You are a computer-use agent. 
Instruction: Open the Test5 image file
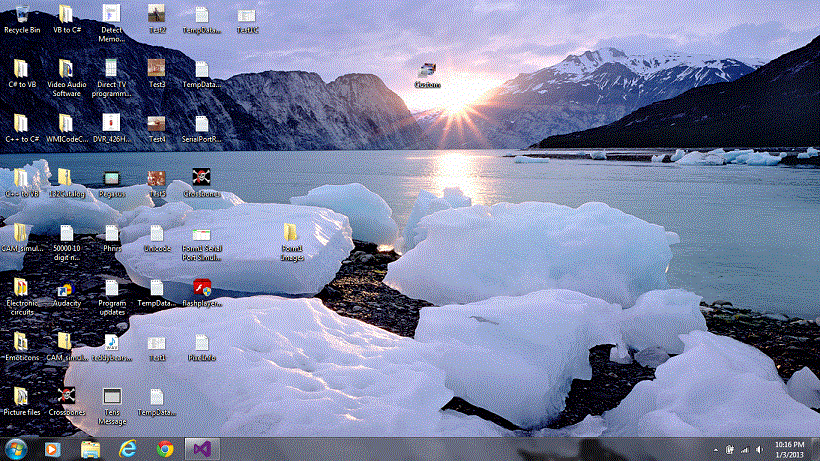click(156, 183)
